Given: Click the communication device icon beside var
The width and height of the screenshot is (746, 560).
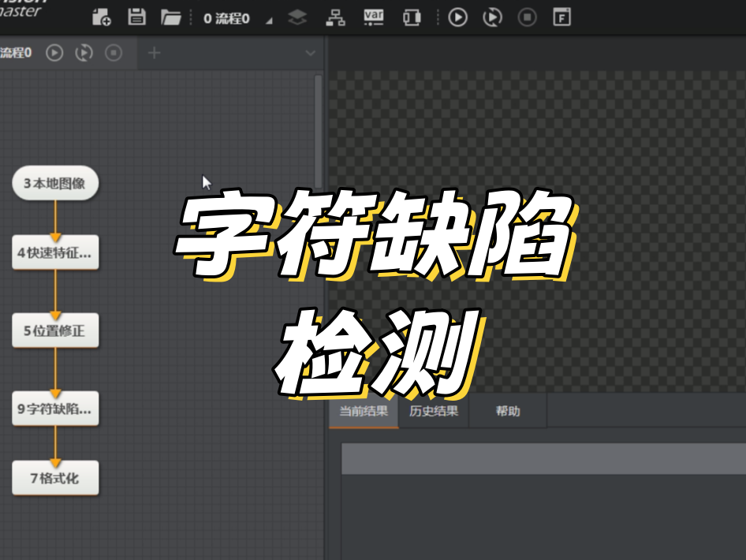Looking at the screenshot, I should [412, 17].
